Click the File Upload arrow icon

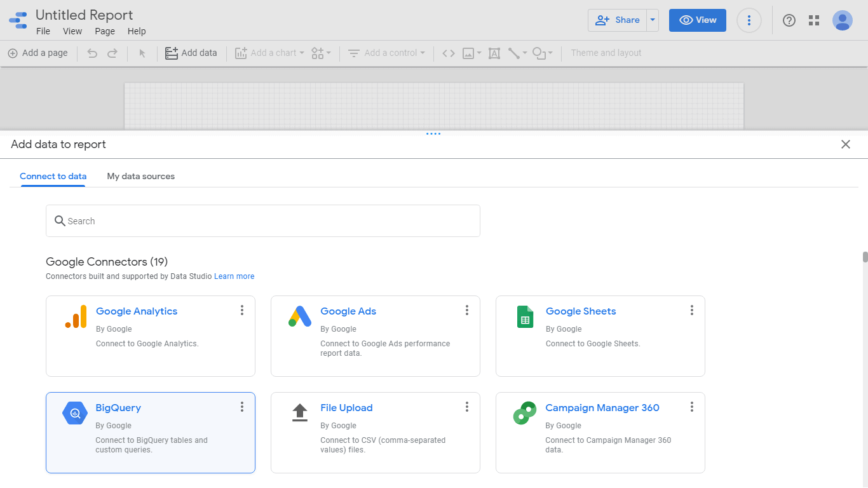300,413
